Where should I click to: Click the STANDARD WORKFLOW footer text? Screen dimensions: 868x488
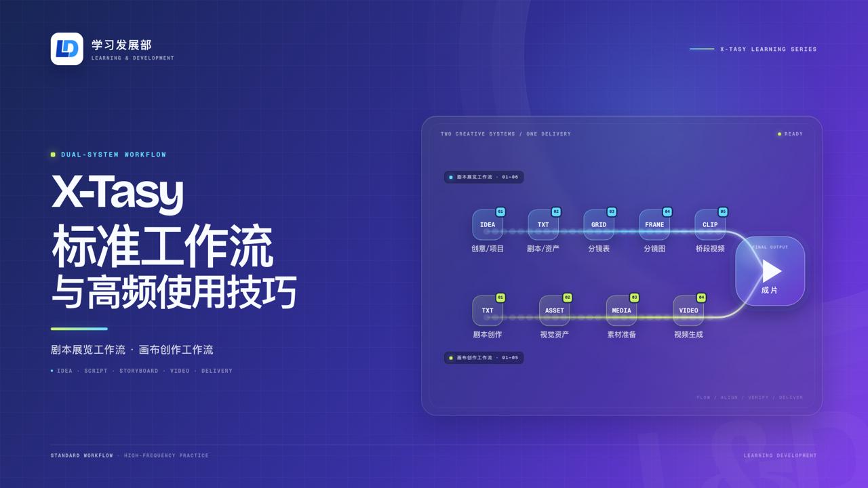pyautogui.click(x=82, y=455)
